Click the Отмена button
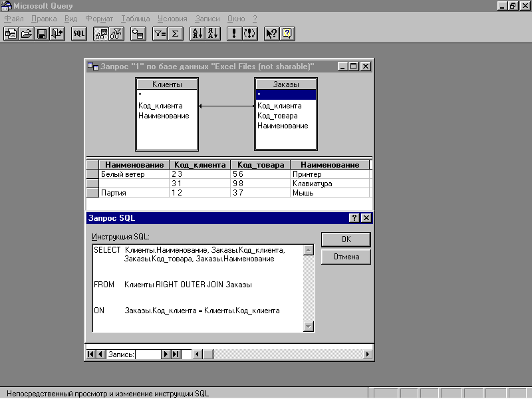 click(346, 257)
